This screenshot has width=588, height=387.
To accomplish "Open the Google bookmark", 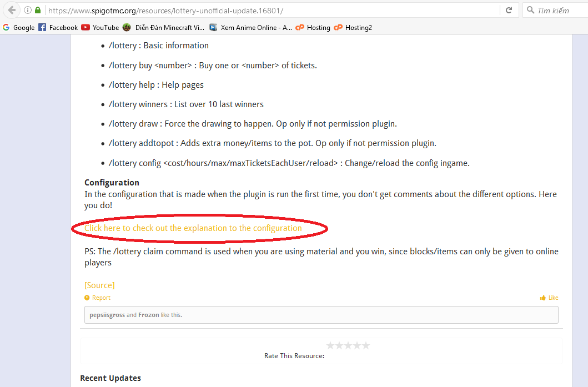I will (x=18, y=27).
